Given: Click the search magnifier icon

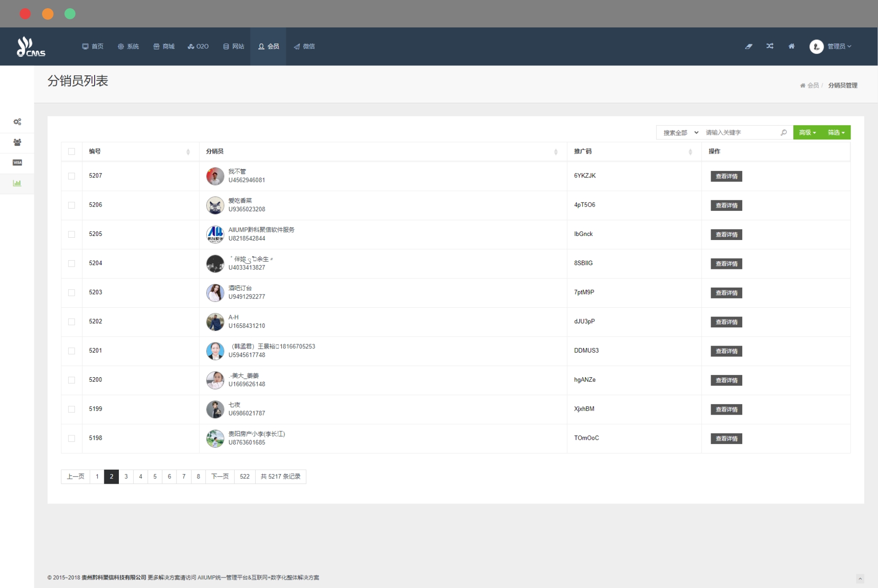Looking at the screenshot, I should 784,133.
